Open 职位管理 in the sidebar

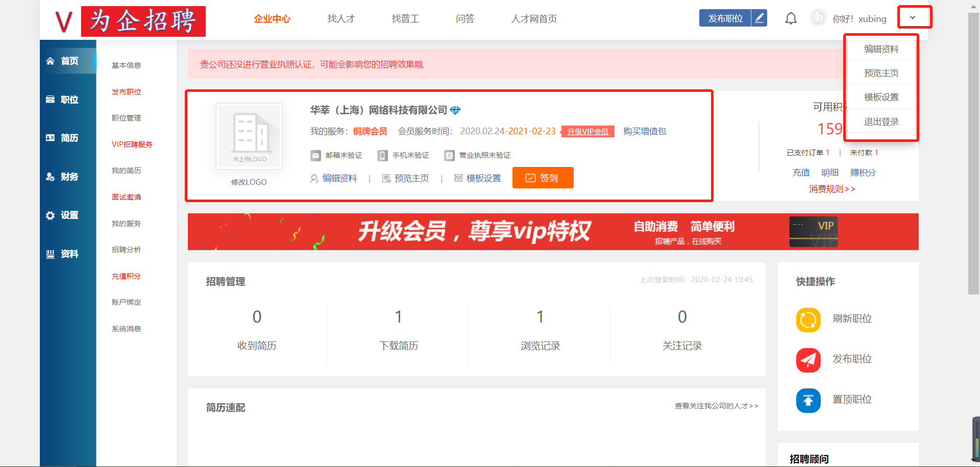[x=127, y=118]
